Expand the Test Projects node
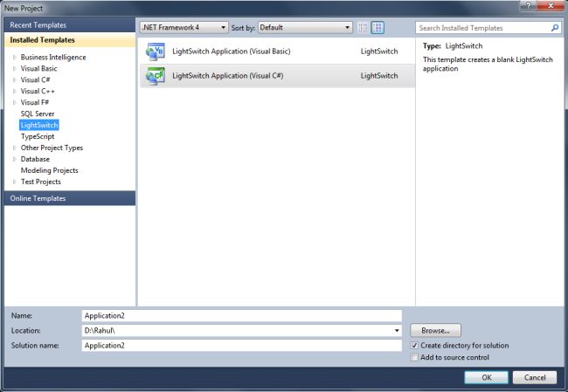The width and height of the screenshot is (568, 392). (x=15, y=182)
